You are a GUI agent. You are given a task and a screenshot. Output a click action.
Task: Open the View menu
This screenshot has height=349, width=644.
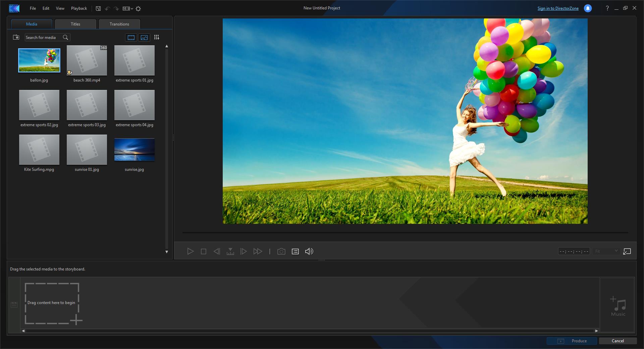(x=60, y=8)
